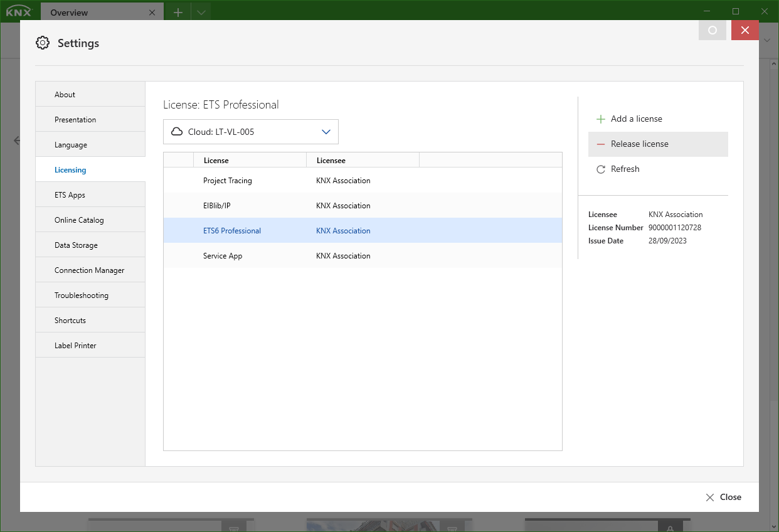Open the Presentation settings section
The height and width of the screenshot is (532, 779).
tap(90, 119)
